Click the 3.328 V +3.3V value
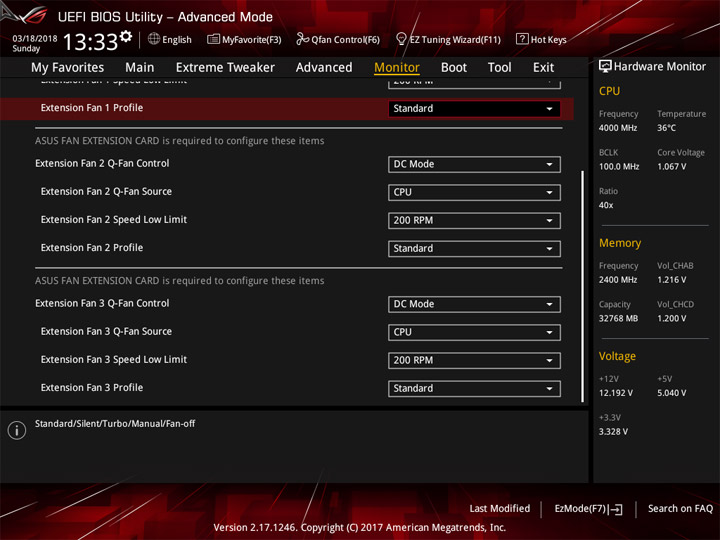Screen dimensions: 720x540 (x=613, y=432)
